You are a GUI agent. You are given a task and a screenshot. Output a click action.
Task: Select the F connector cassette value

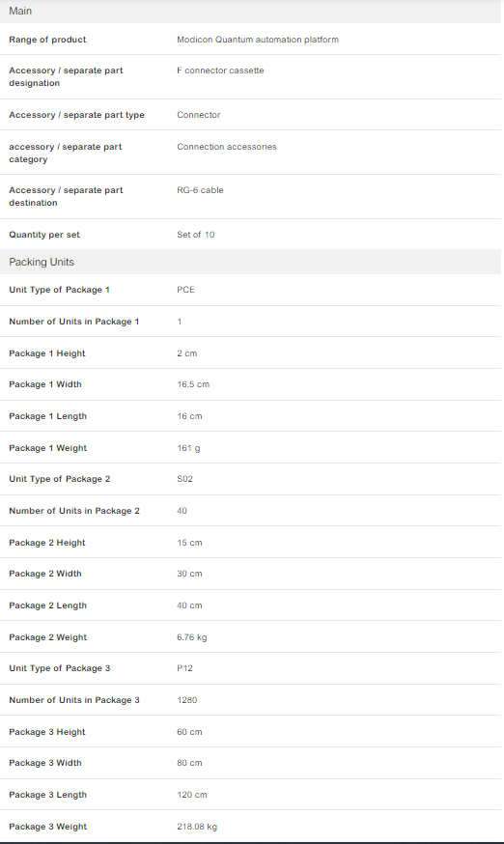(x=220, y=70)
